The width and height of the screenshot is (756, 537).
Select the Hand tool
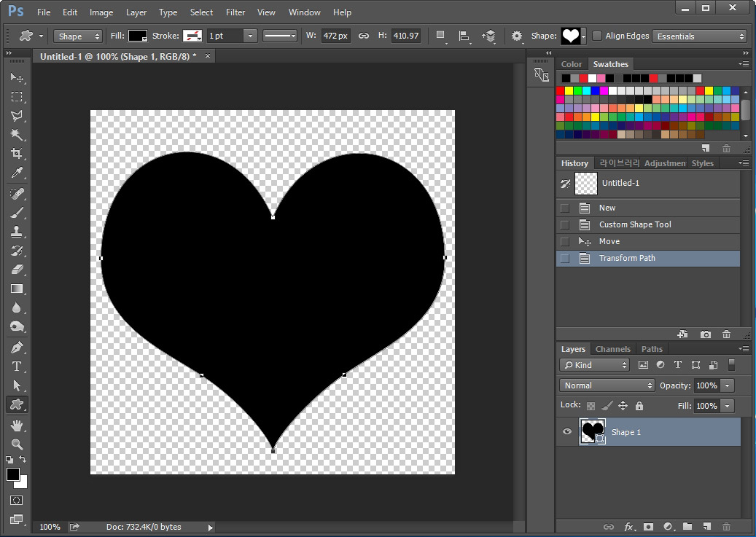17,426
